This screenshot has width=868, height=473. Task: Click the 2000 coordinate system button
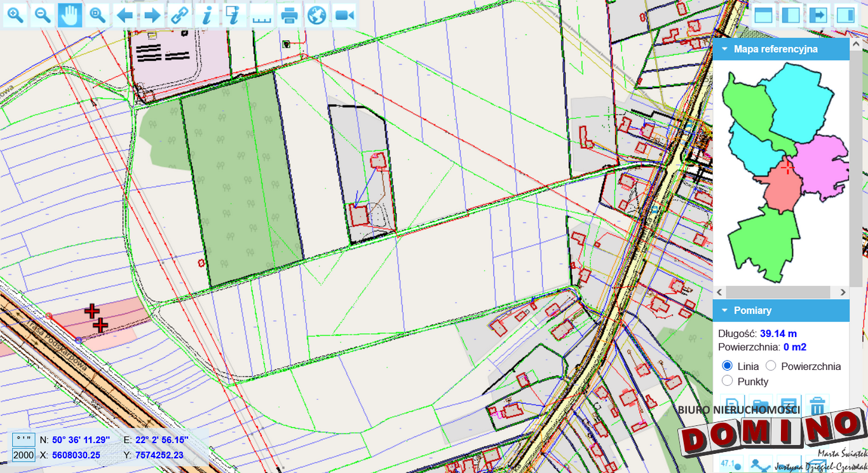[x=24, y=455]
